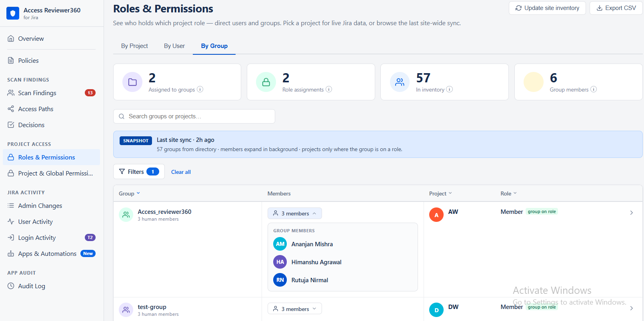Open Overview in the sidebar
Image resolution: width=644 pixels, height=321 pixels.
tap(51, 39)
